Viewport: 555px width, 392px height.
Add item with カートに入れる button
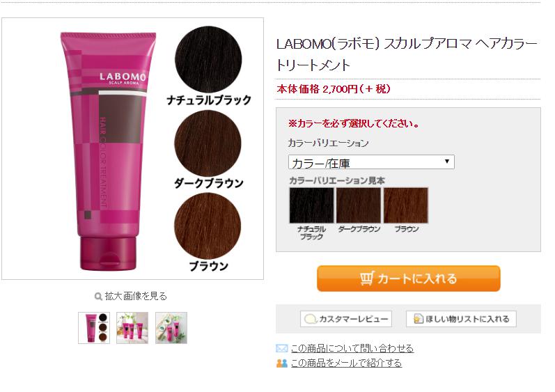(409, 279)
